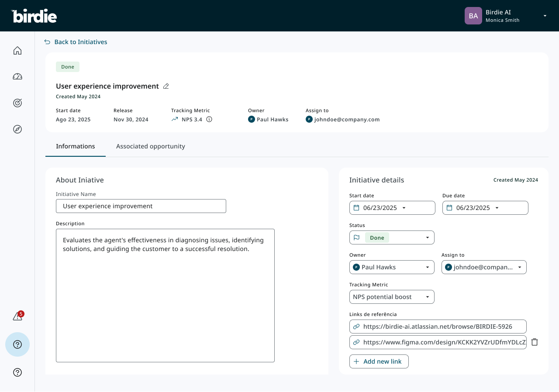Open the Due date picker field

[x=485, y=208]
